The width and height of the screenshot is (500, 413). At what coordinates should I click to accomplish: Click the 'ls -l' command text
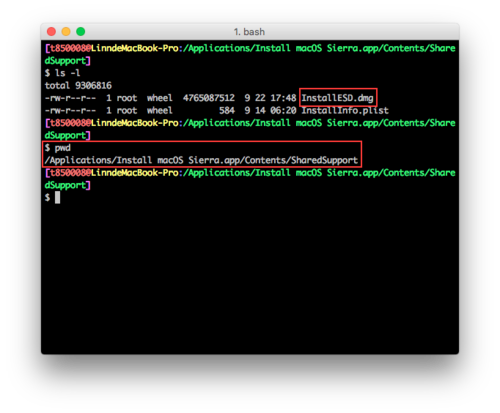(67, 73)
